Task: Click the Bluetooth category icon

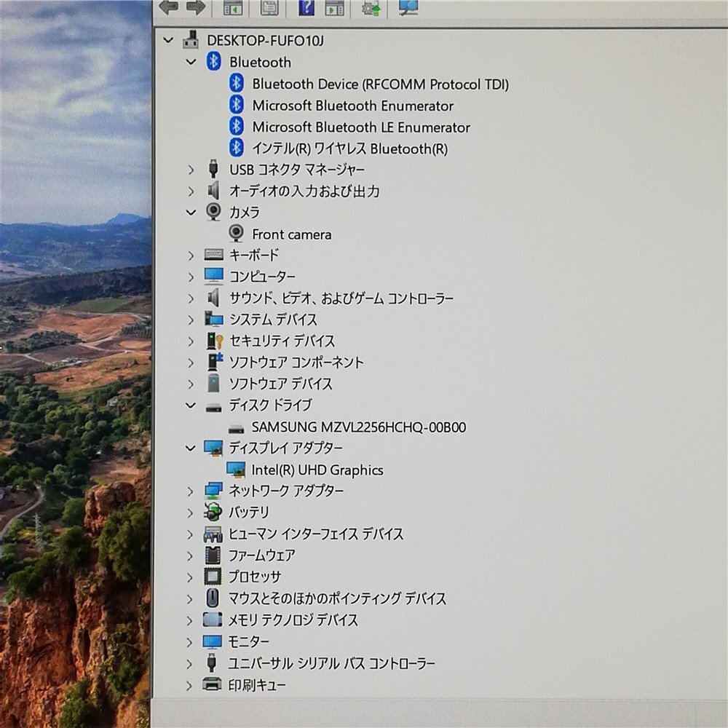Action: (x=213, y=61)
